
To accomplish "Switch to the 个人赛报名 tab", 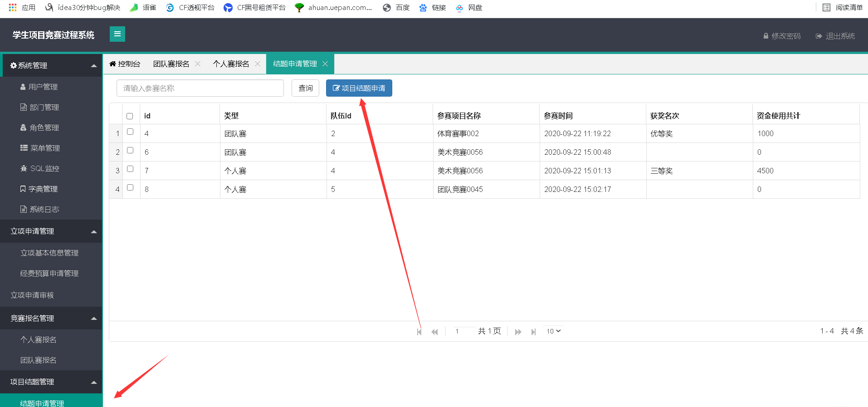I will pos(231,64).
